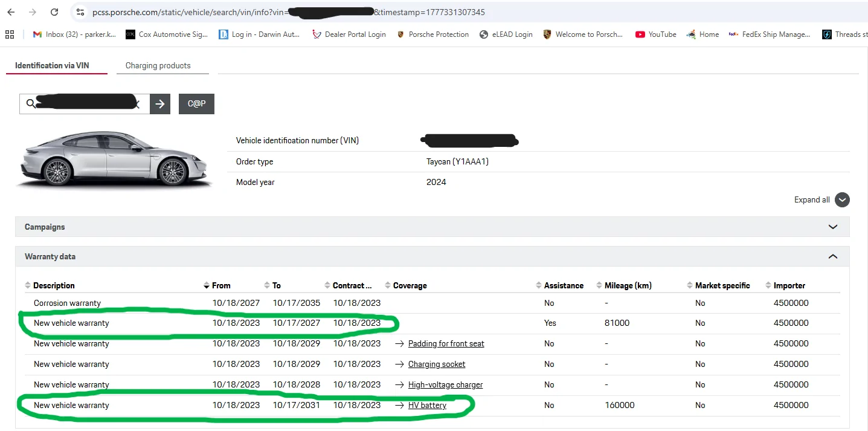Collapse the Warranty data section
Screen dimensions: 868x431
pos(432,256)
